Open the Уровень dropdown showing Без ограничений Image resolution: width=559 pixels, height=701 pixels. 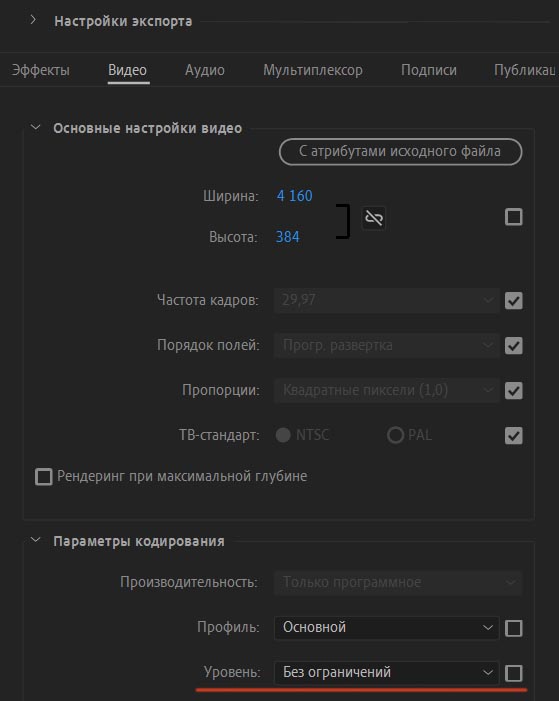(386, 672)
